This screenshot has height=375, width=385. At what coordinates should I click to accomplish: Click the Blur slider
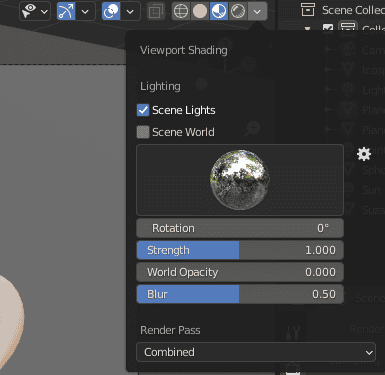tap(240, 294)
